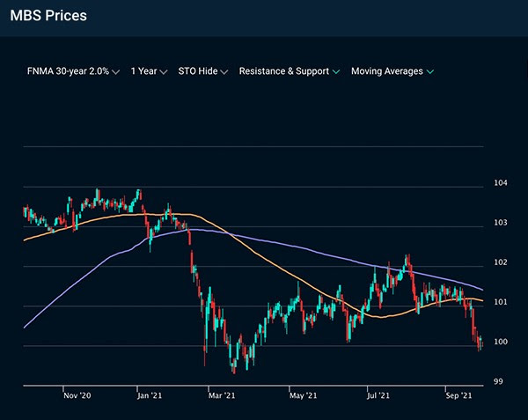This screenshot has height=420, width=528.
Task: Click the teal chevron after Moving Averages
Action: 430,72
